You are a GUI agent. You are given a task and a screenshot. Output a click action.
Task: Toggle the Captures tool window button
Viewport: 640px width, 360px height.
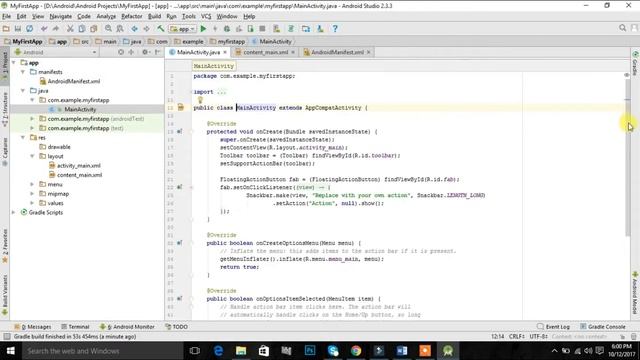click(5, 152)
